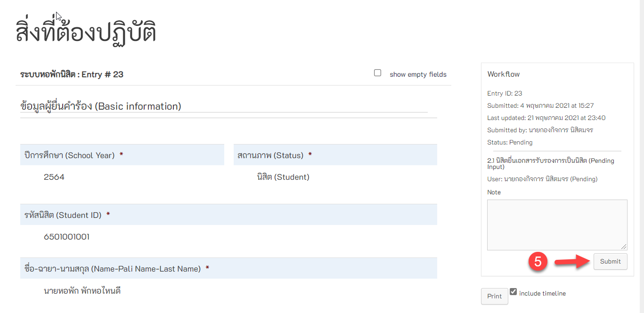Click the Name-Pali Name-Last Name label
Viewport: 644px width, 313px height.
[112, 269]
